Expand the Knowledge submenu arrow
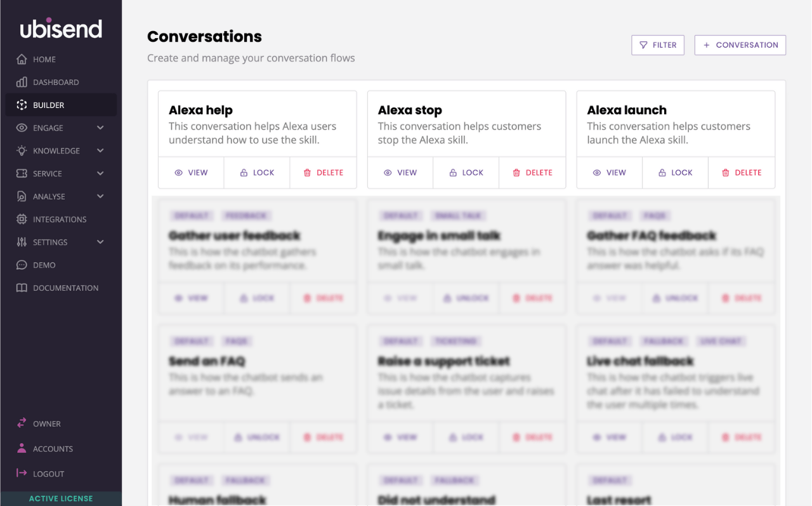Viewport: 812px width, 506px height. click(100, 150)
